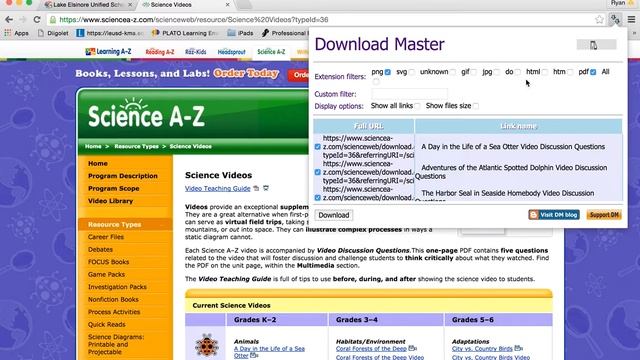Check the jpg extension filter
This screenshot has height=360, width=640.
(x=497, y=72)
